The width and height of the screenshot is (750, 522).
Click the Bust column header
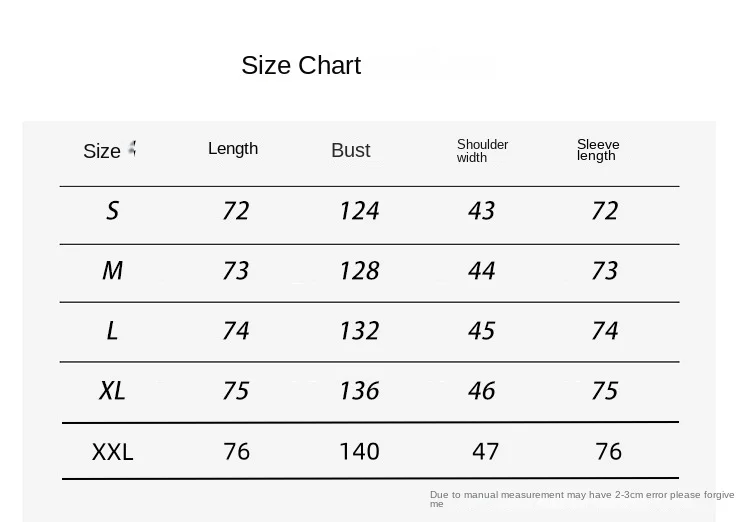(351, 150)
